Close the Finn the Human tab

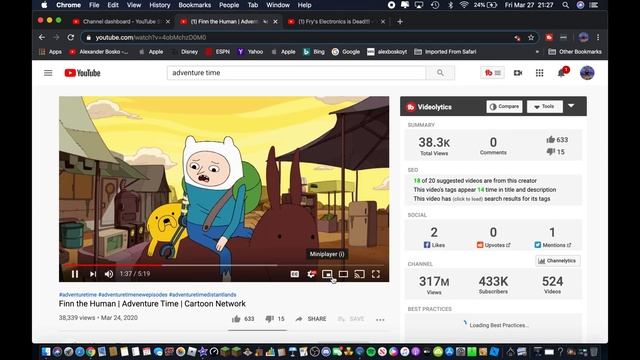point(276,22)
